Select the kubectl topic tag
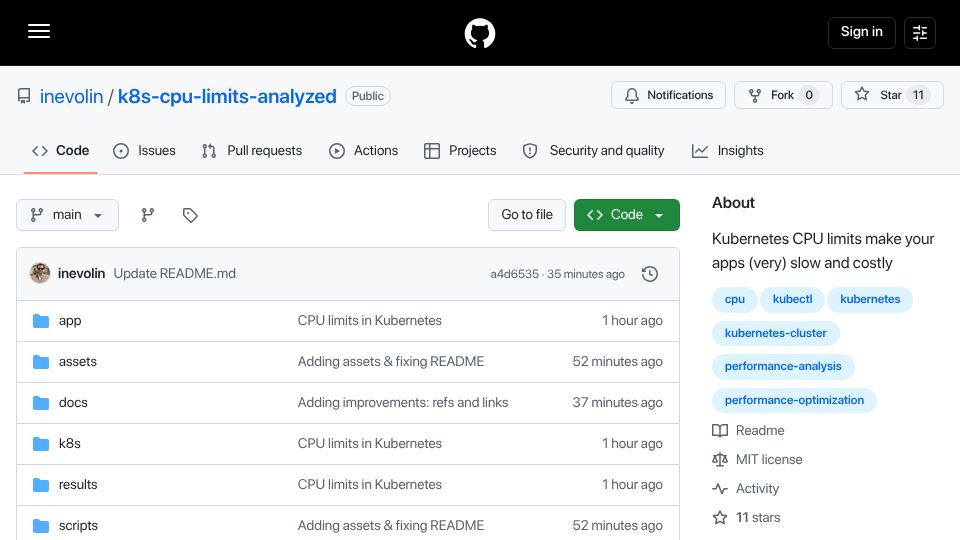 click(792, 299)
